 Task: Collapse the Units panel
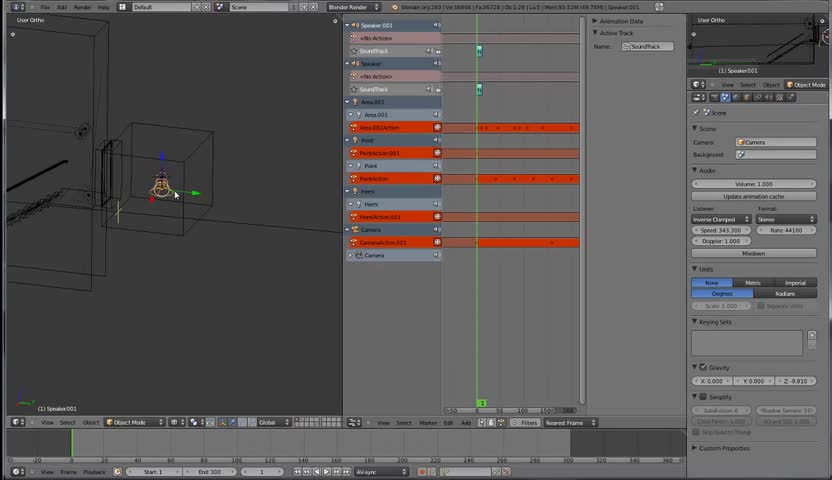point(694,269)
